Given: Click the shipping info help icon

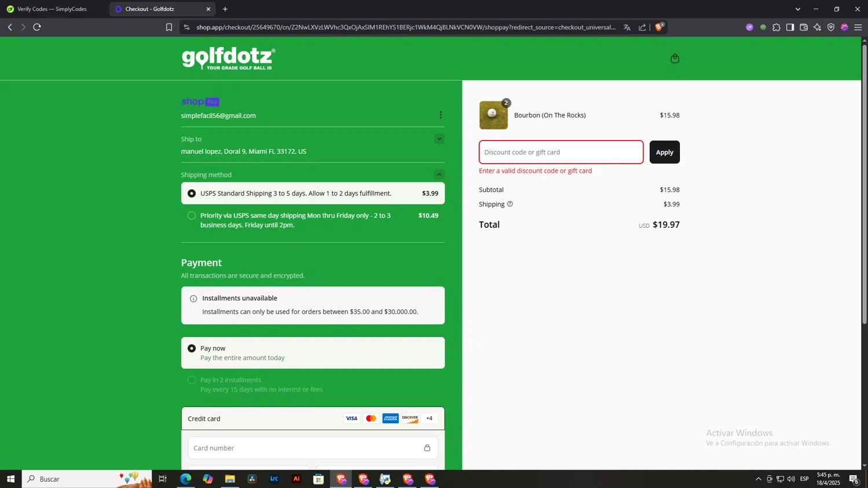Looking at the screenshot, I should (x=510, y=204).
